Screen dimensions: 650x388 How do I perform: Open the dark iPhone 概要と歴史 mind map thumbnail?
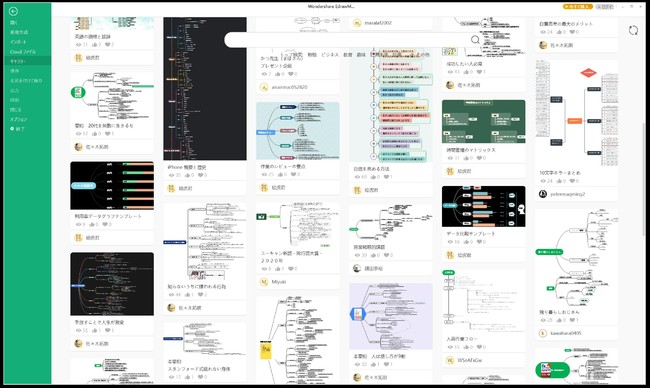coord(205,88)
